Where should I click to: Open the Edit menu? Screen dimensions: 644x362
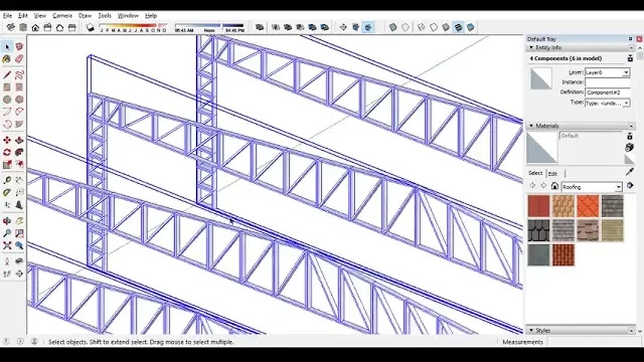click(x=23, y=16)
